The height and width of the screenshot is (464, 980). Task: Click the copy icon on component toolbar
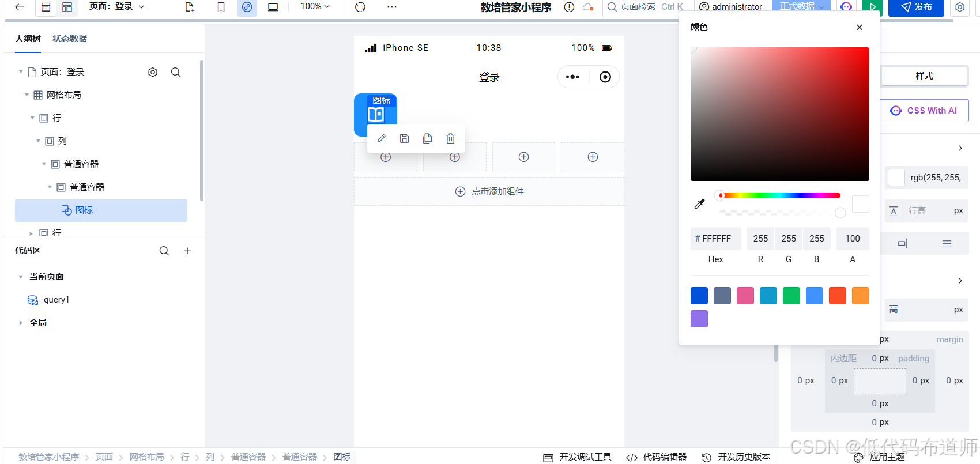427,138
